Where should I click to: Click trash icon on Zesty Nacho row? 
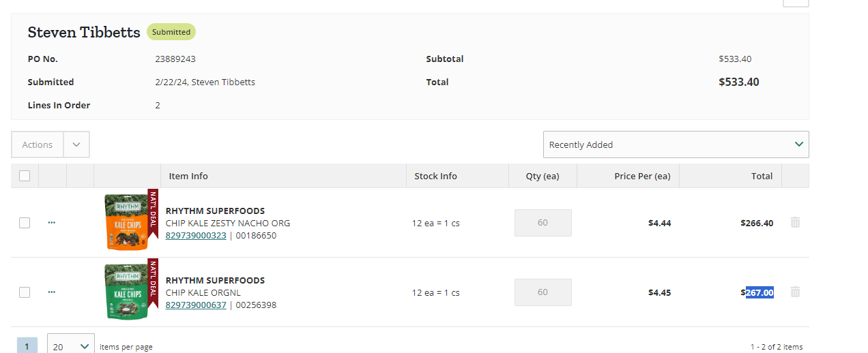pyautogui.click(x=795, y=223)
